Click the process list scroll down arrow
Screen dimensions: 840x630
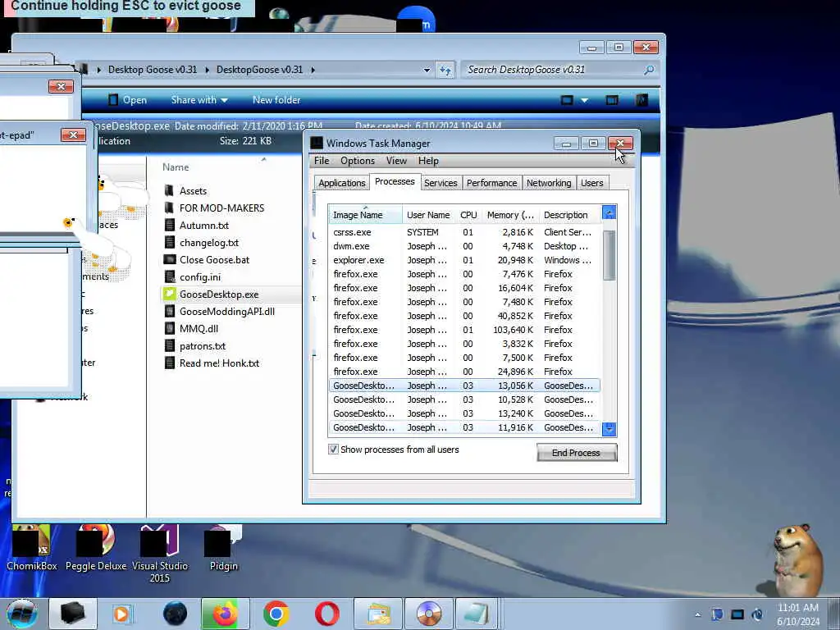pos(609,429)
